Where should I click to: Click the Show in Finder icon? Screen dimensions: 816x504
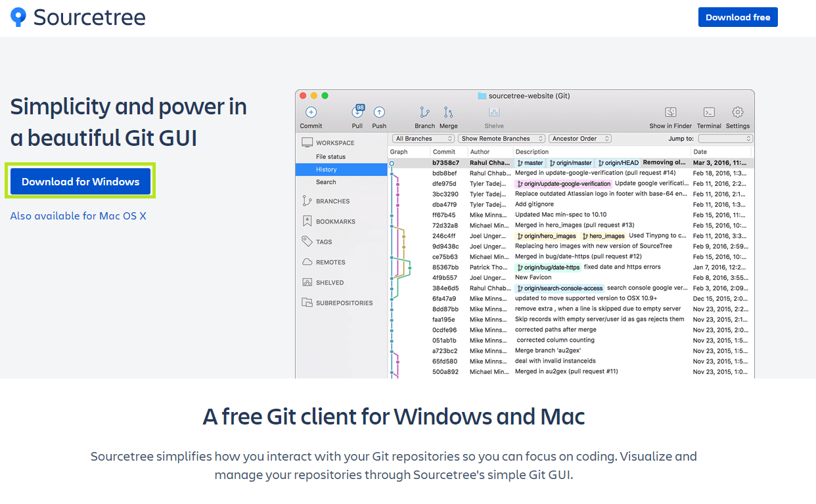[670, 112]
